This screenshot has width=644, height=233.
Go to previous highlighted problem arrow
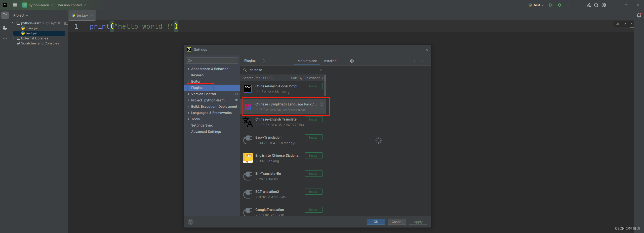(x=625, y=24)
